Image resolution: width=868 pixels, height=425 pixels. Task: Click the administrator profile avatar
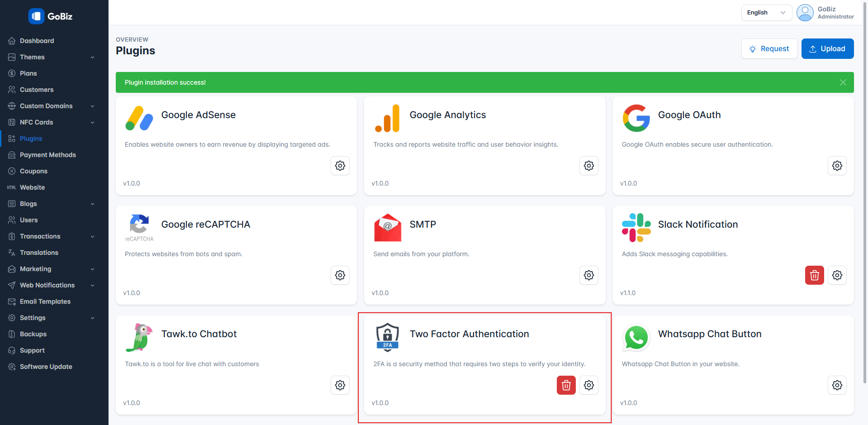[805, 13]
